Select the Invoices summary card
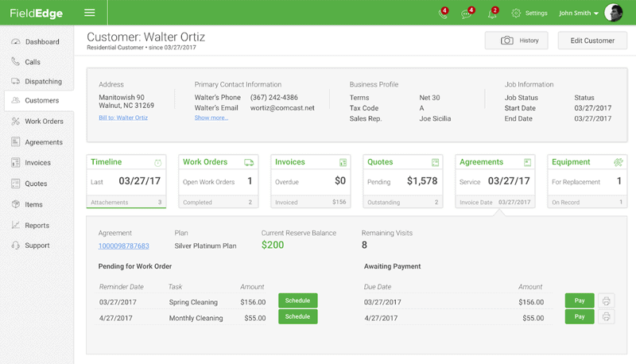Viewport: 636px width, 364px height. [311, 181]
